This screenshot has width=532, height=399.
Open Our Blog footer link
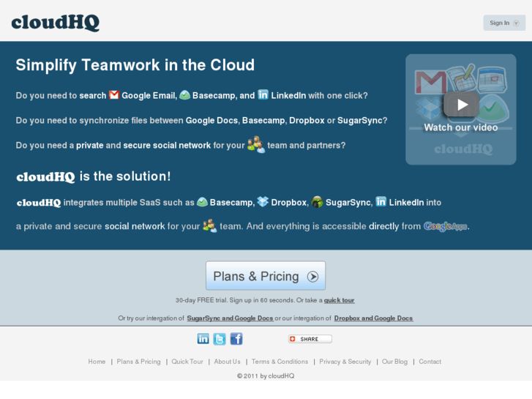(395, 362)
